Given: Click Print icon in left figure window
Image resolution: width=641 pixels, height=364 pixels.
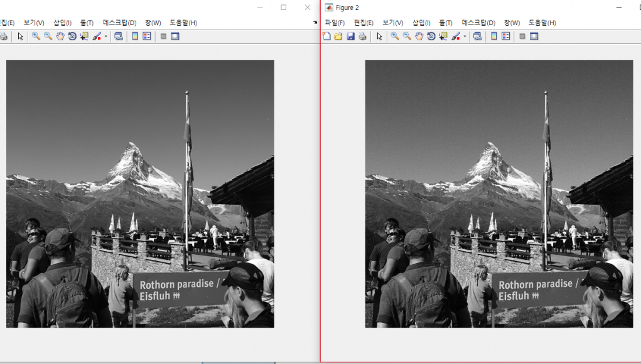Looking at the screenshot, I should (4, 36).
